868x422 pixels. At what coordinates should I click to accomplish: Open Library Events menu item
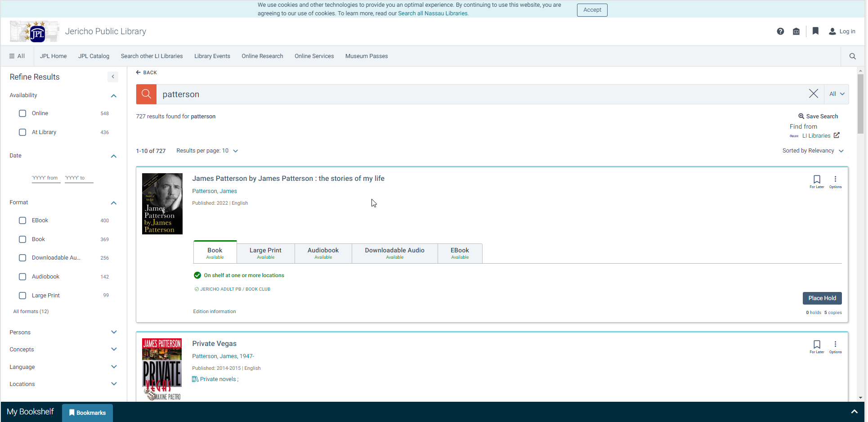coord(212,56)
